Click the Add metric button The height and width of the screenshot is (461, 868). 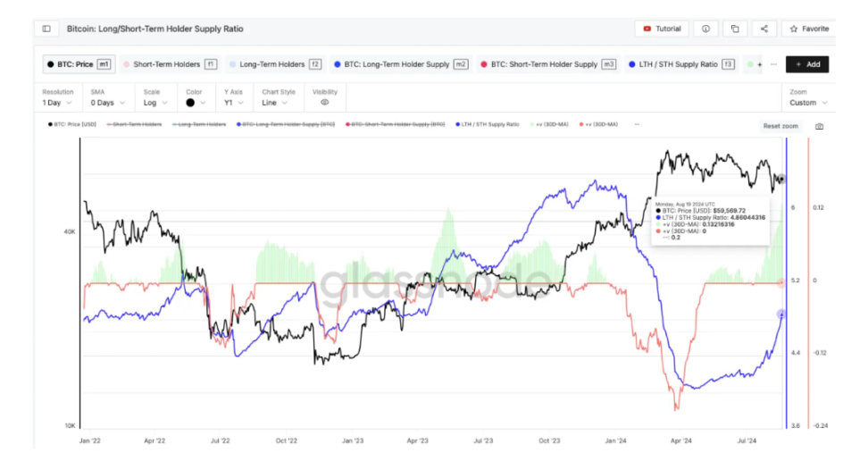coord(806,64)
